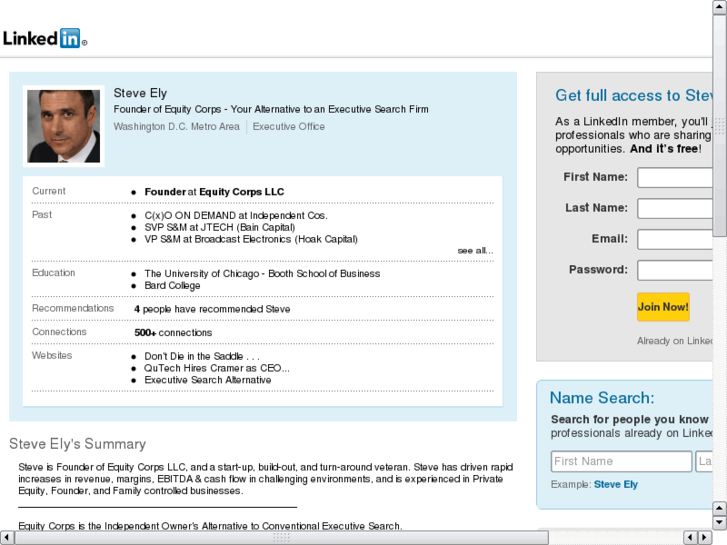Click the Password input field
Viewport: 727px width, 545px height.
point(675,270)
